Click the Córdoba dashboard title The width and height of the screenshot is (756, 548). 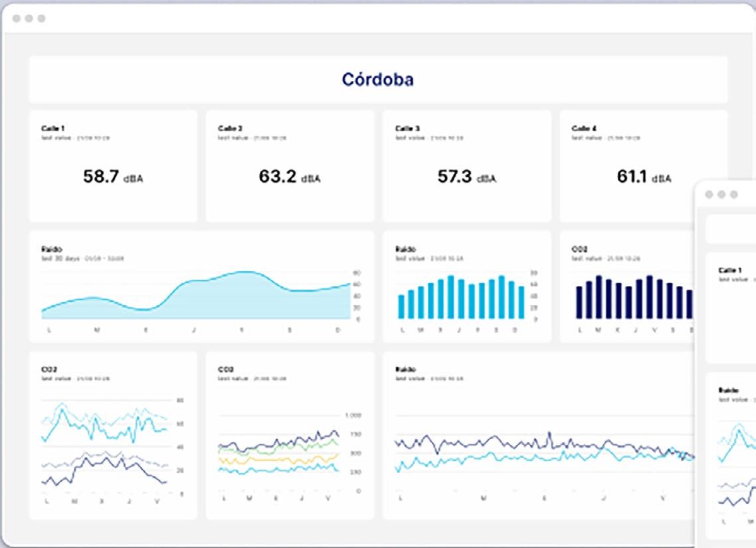pos(377,80)
